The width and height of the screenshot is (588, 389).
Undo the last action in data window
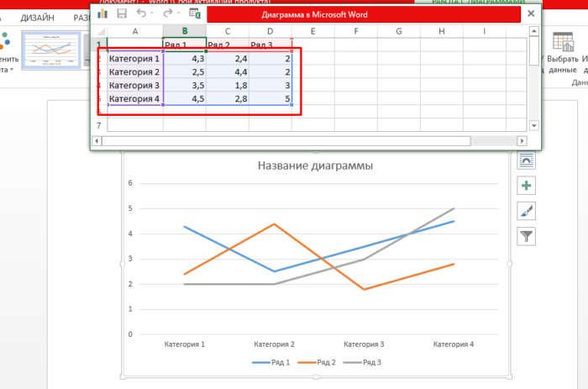point(141,13)
